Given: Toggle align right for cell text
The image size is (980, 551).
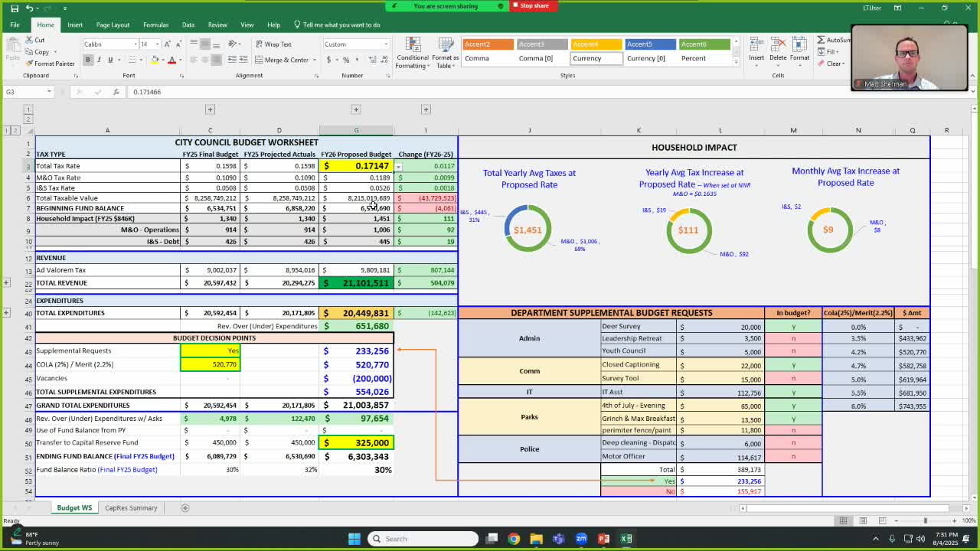Looking at the screenshot, I should click(x=217, y=60).
